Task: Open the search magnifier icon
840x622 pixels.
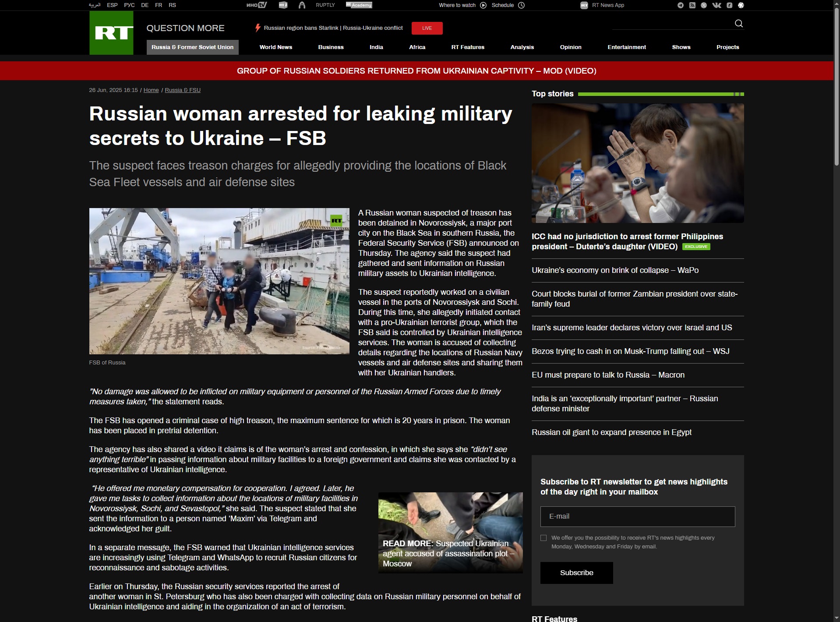Action: [739, 23]
